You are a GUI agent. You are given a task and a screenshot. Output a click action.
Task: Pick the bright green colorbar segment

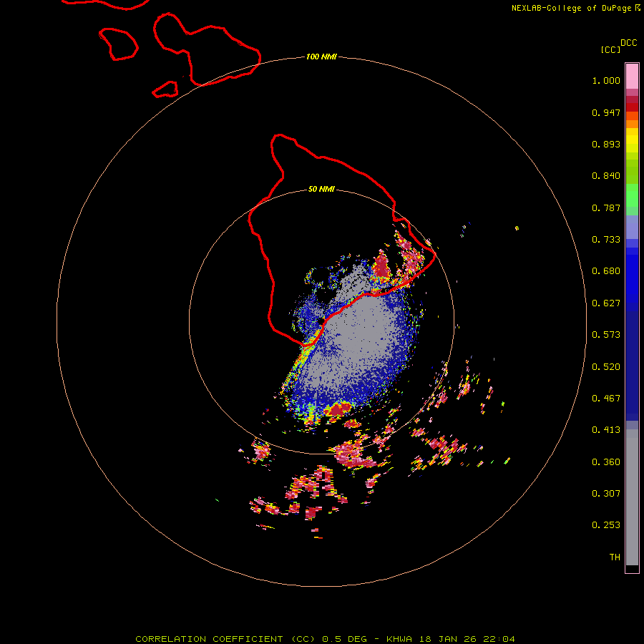632,195
